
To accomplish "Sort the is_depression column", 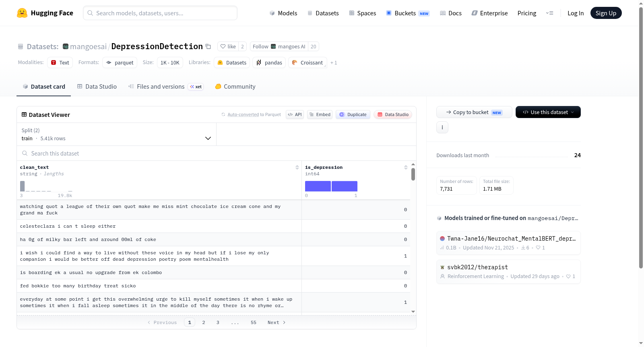I will (x=406, y=167).
